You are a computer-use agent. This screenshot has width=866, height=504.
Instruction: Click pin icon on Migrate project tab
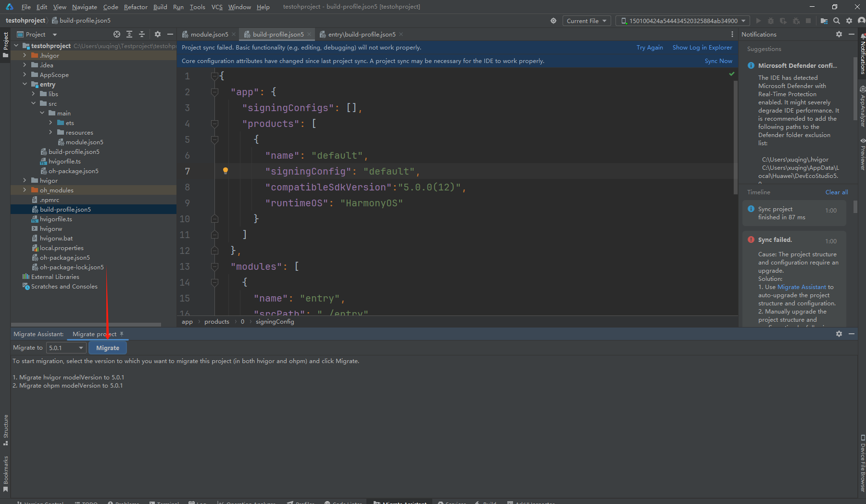coord(122,334)
